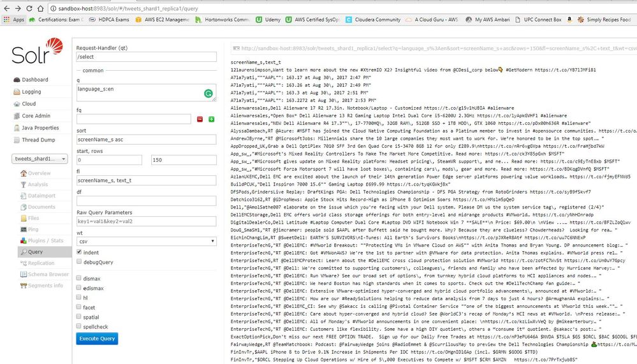Open the Core Admin icon
The image size is (637, 364).
pyautogui.click(x=17, y=116)
